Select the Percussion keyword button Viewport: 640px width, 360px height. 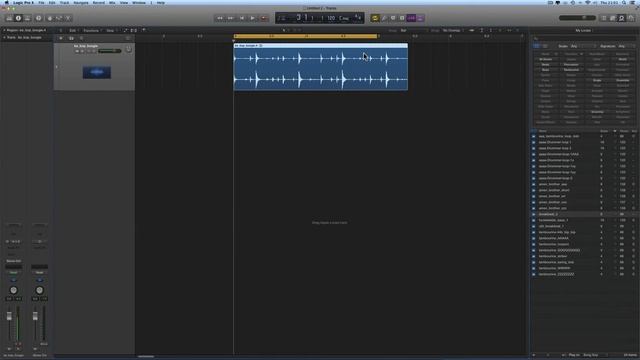pyautogui.click(x=571, y=64)
